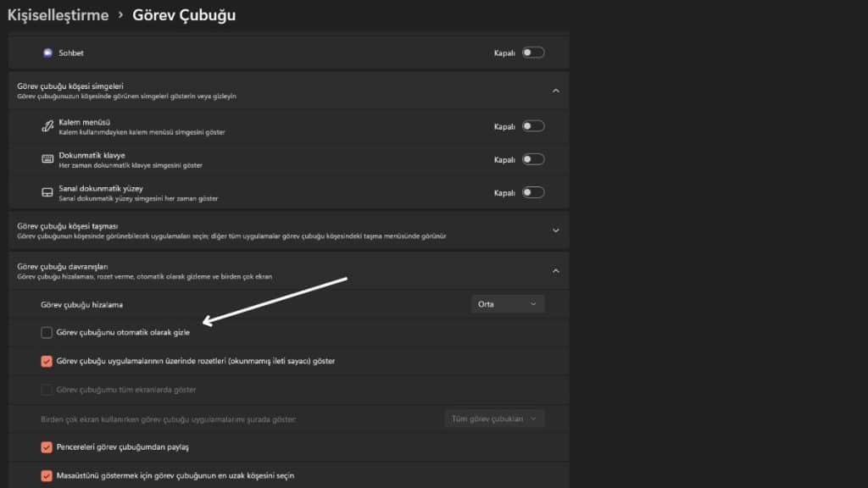Switch on the Sanal dokunmatik yüzey toggle
Viewport: 868px width, 488px height.
click(533, 192)
